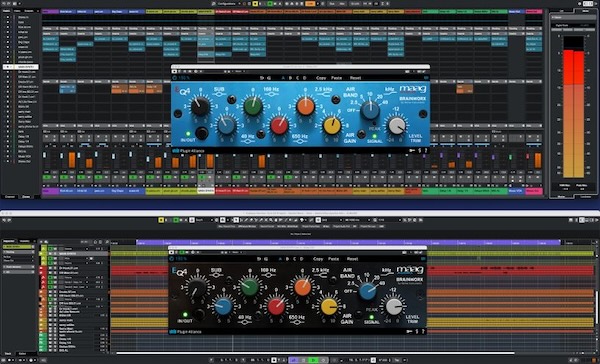This screenshot has height=364, width=600.
Task: Toggle the power icon in blue EQ4 toolbar
Action: pyautogui.click(x=174, y=78)
